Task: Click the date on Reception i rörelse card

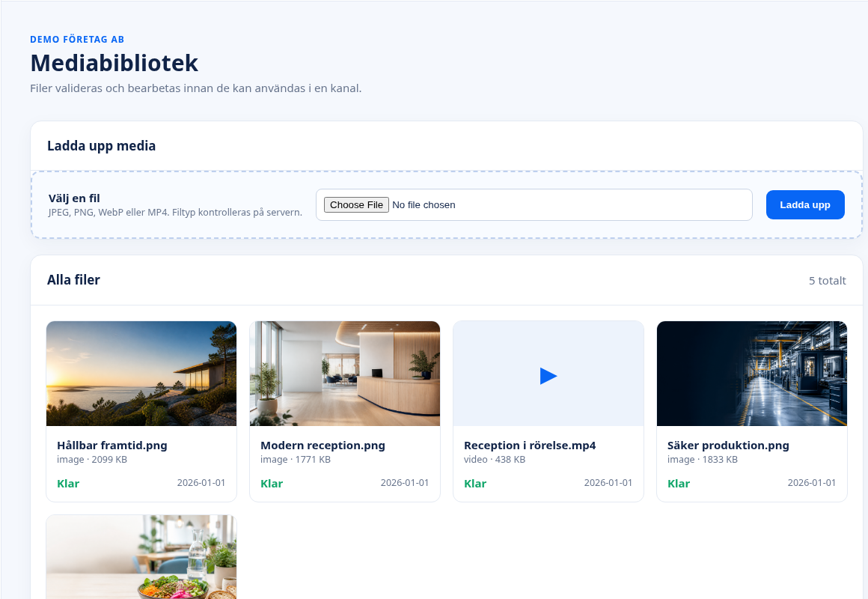Action: coord(608,483)
